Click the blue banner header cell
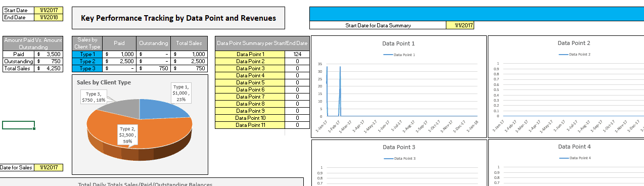Image resolution: width=644 pixels, height=186 pixels. (477, 14)
